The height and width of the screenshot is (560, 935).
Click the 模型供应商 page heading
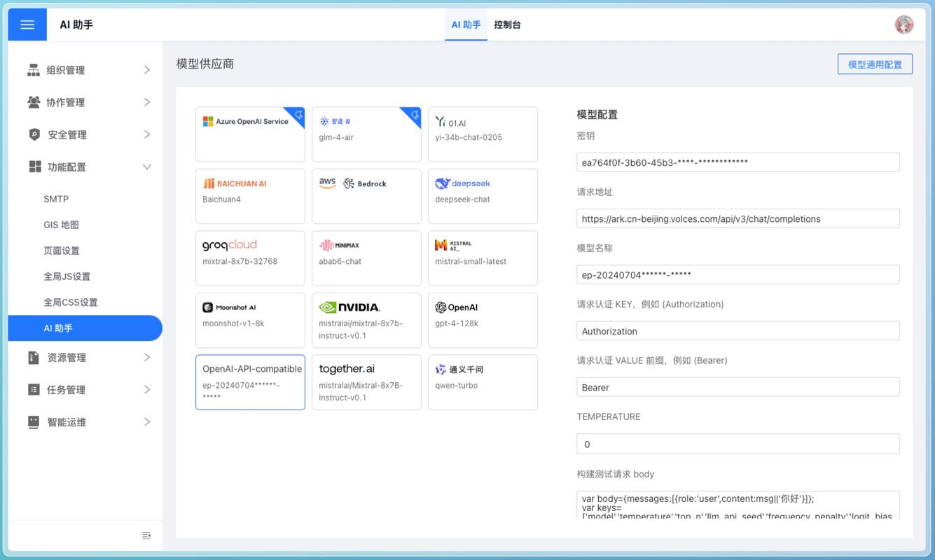pyautogui.click(x=205, y=64)
